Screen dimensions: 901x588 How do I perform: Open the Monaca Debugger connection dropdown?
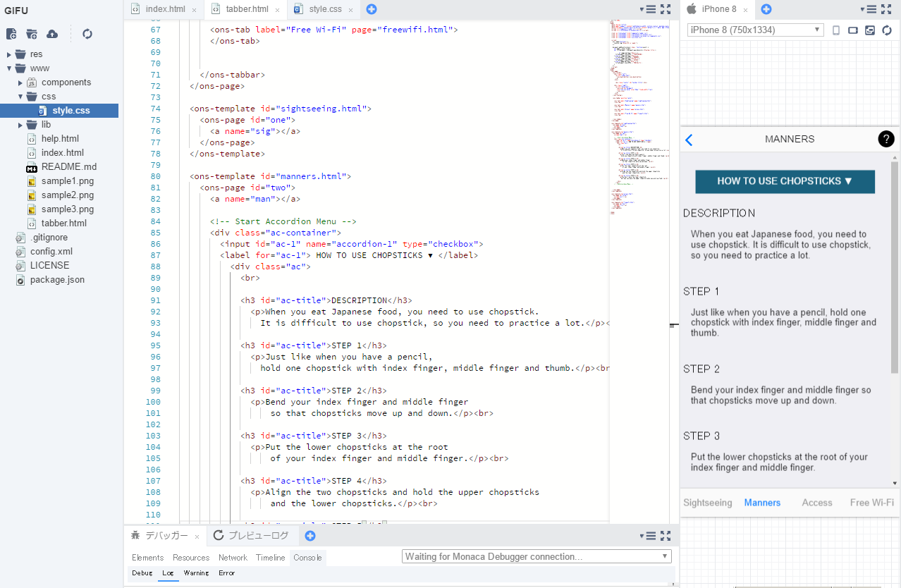pyautogui.click(x=537, y=556)
